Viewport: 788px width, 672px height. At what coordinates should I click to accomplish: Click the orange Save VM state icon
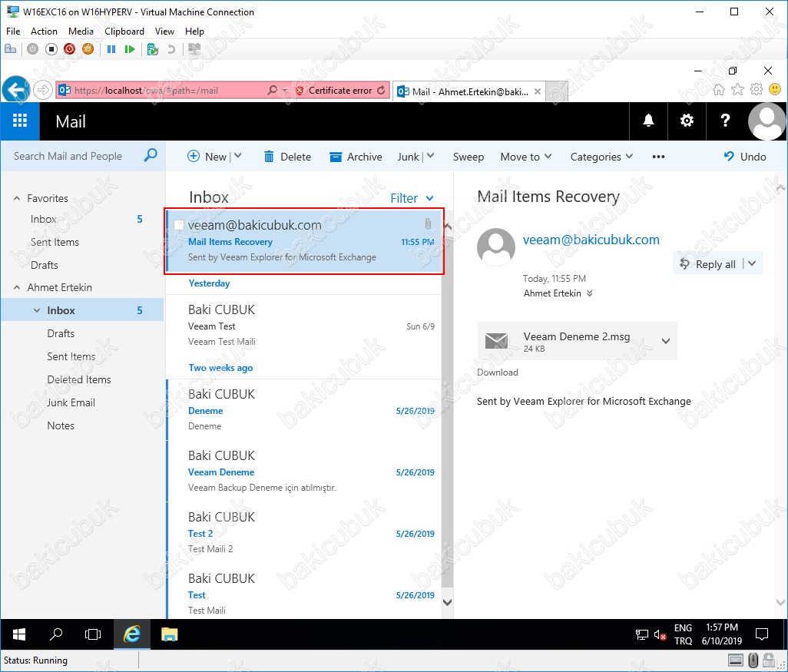(88, 48)
